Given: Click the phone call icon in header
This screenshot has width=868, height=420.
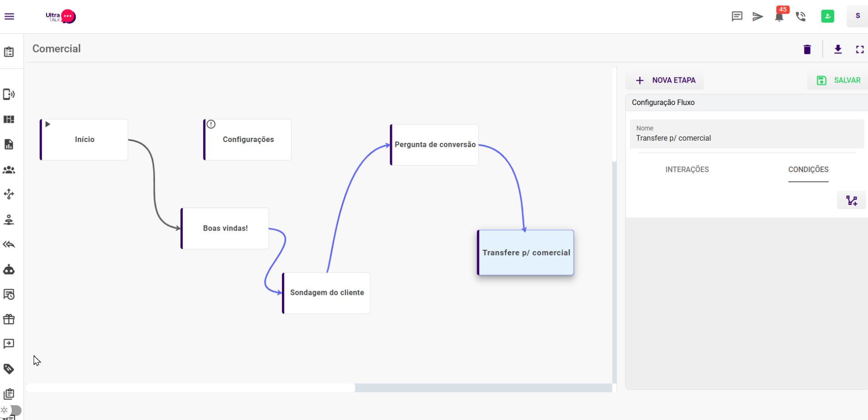Looking at the screenshot, I should pyautogui.click(x=801, y=16).
